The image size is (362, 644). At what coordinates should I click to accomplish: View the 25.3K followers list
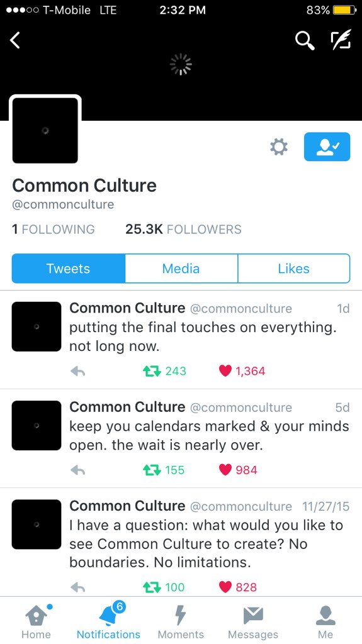point(183,229)
